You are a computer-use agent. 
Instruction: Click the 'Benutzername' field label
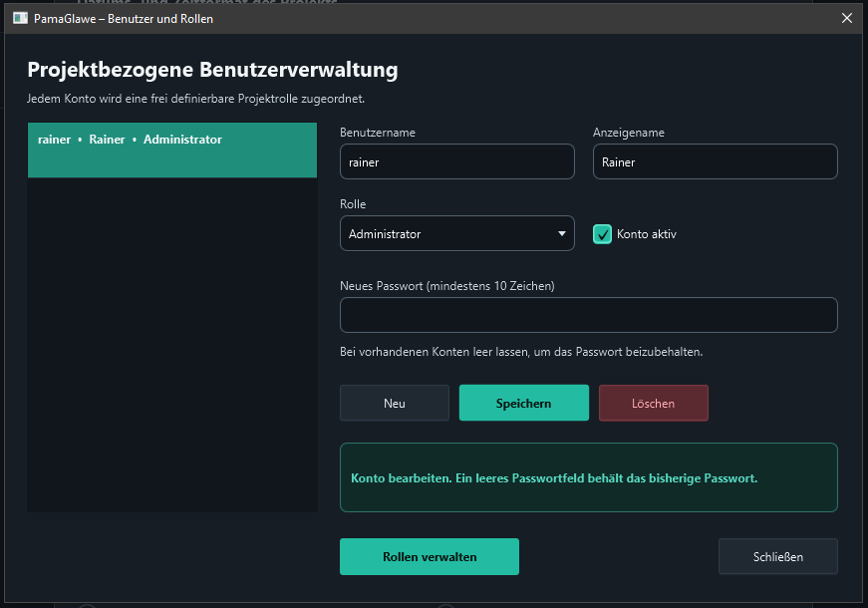coord(378,133)
